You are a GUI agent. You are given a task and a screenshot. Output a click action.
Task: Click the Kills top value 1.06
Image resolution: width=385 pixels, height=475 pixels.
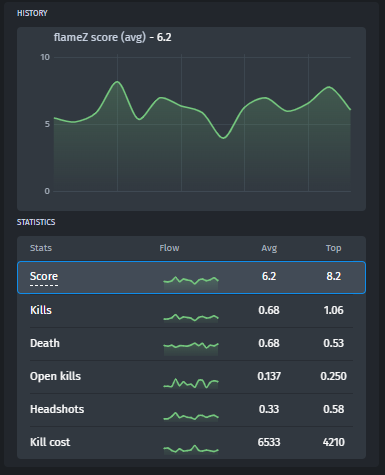coord(333,310)
